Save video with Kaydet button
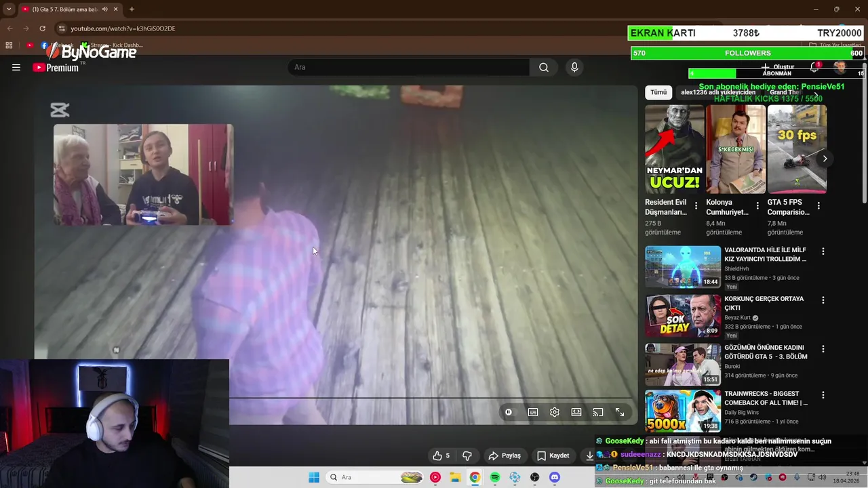868x488 pixels. [x=553, y=455]
